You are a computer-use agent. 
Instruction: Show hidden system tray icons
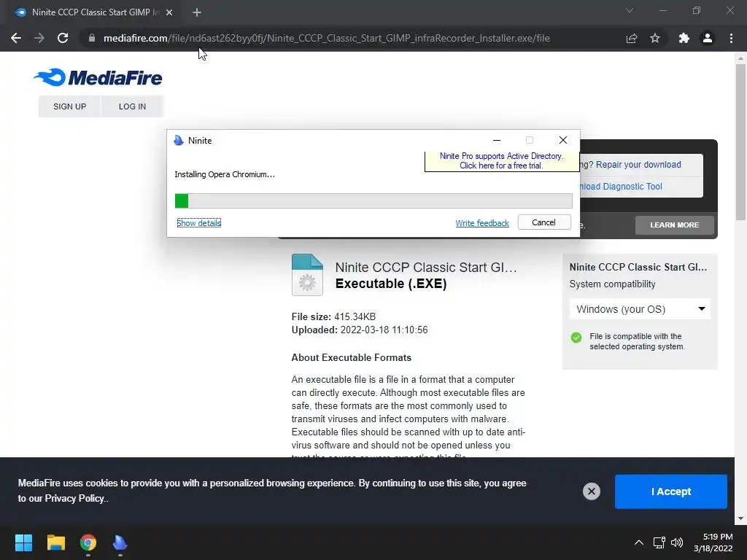coord(639,542)
